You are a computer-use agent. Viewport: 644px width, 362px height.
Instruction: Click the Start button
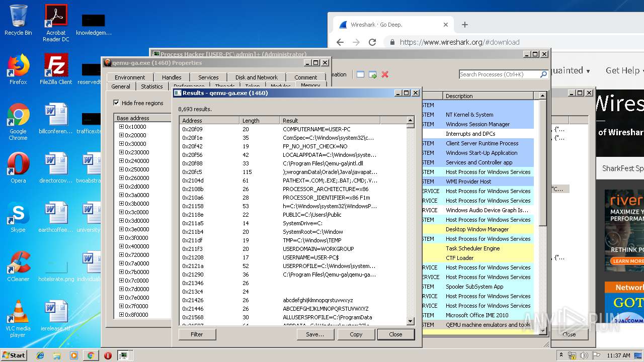point(14,355)
